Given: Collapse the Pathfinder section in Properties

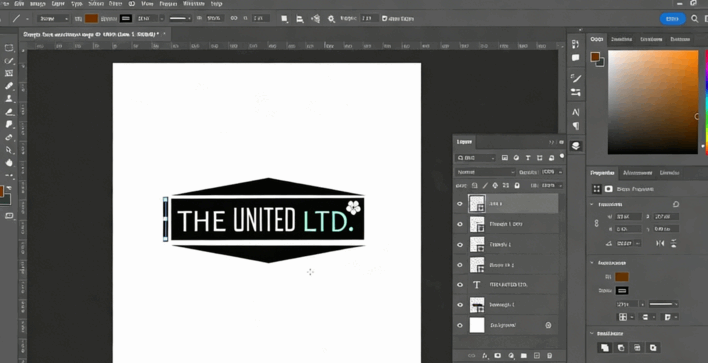Looking at the screenshot, I should [x=592, y=334].
